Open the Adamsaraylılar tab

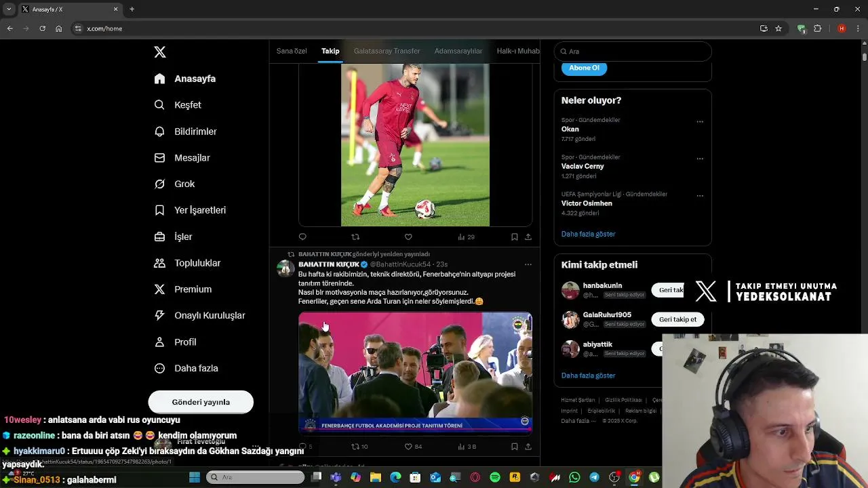pos(458,51)
